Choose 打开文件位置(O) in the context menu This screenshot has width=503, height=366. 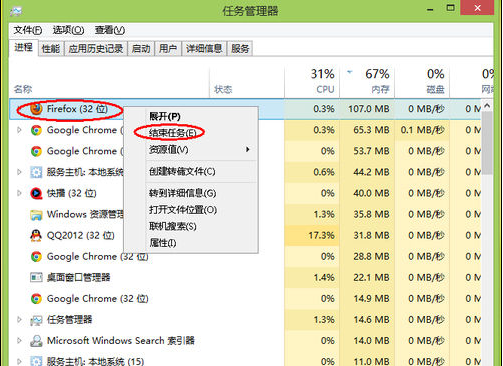click(191, 210)
